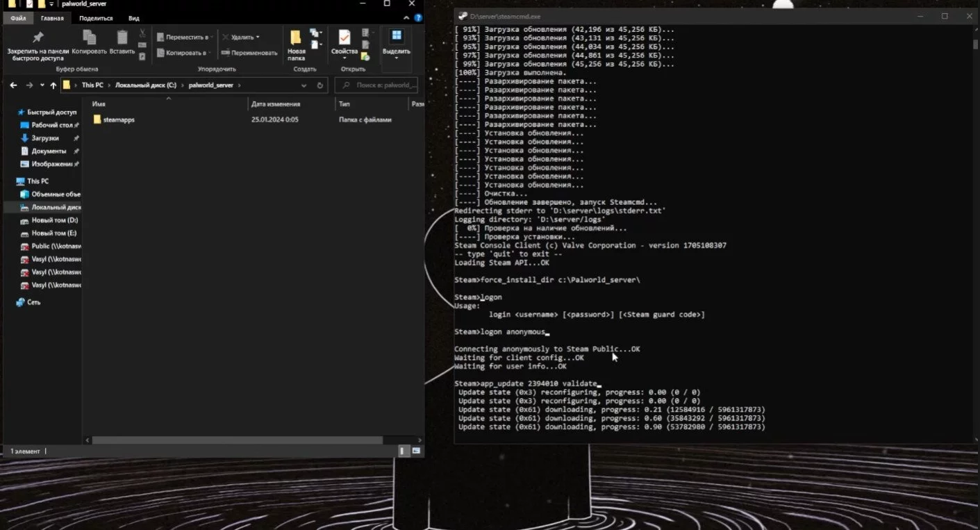Expand the Выделить select dropdown
This screenshot has width=980, height=530.
396,58
